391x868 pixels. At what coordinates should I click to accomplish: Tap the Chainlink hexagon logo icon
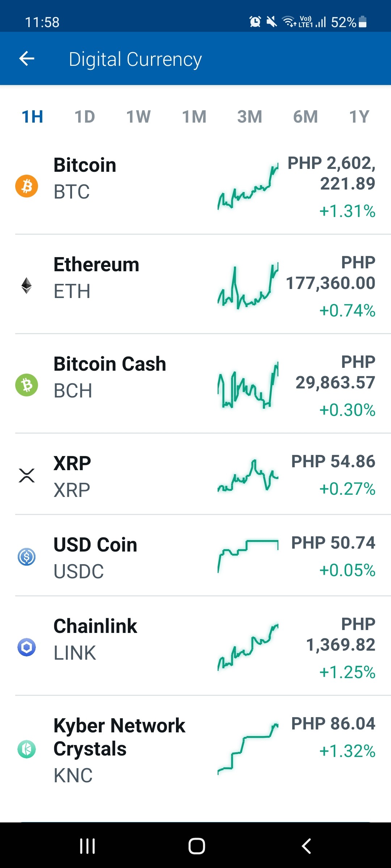(27, 647)
